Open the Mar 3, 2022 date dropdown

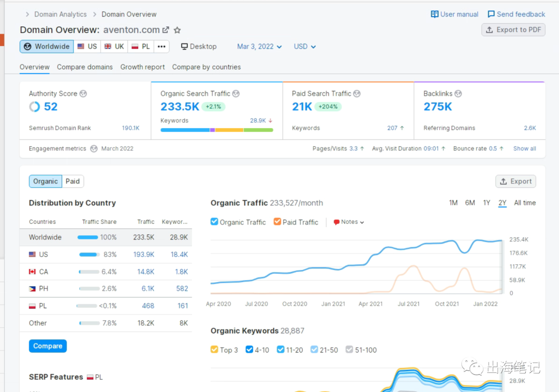(x=259, y=47)
